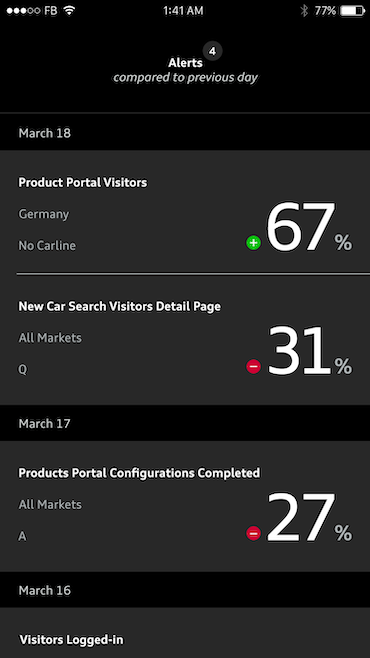Tap the alerts count badge showing 4
This screenshot has width=370, height=658.
point(213,52)
